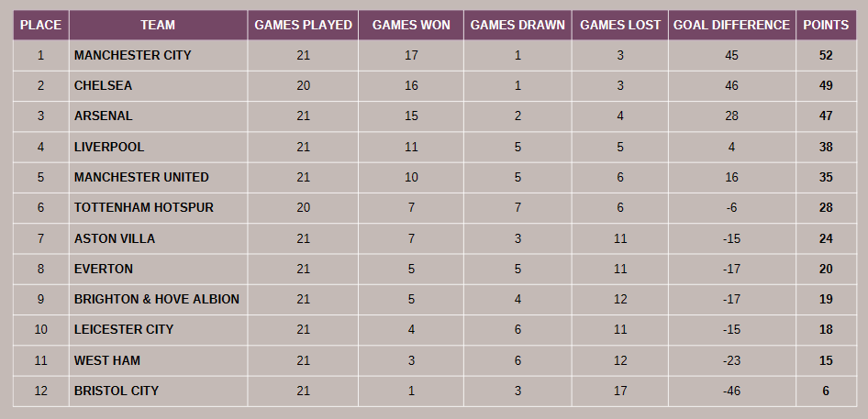This screenshot has width=868, height=419.
Task: Select the Everton team name
Action: click(104, 269)
